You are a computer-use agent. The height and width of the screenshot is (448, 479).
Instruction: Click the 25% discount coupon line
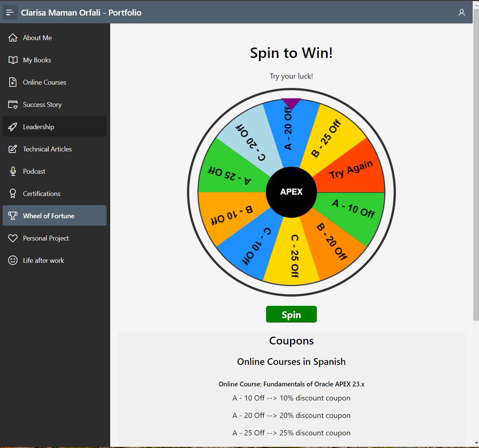tap(291, 433)
